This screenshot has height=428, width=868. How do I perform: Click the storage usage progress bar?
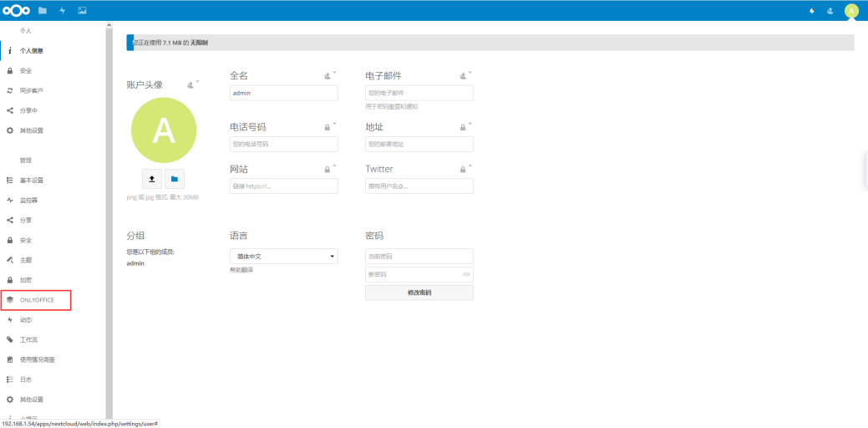click(490, 43)
